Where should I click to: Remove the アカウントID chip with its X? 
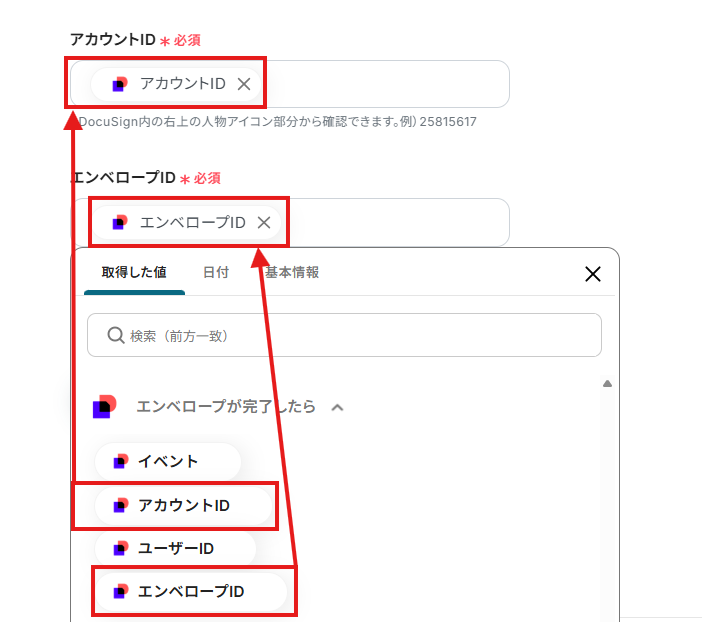[x=244, y=84]
